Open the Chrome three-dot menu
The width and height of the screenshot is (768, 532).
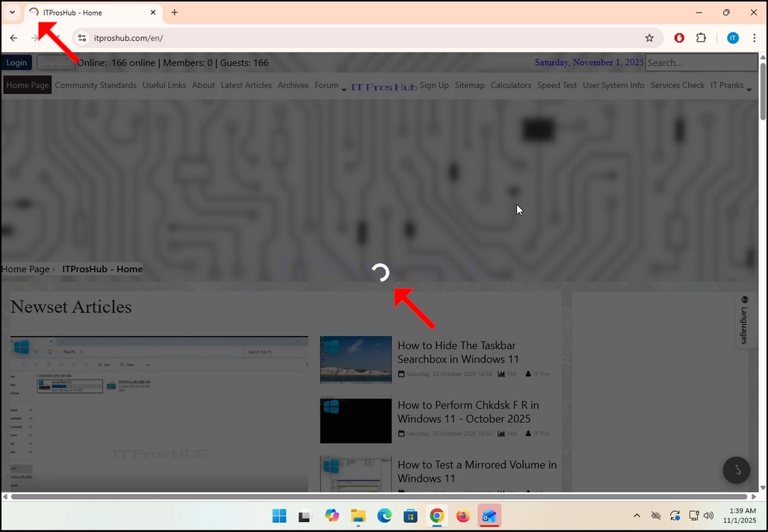click(x=755, y=37)
